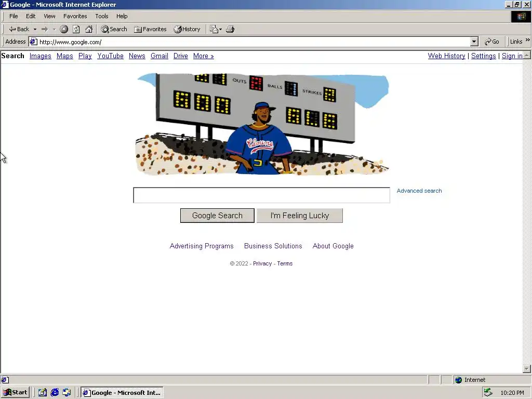Click the Show Desktop quick launch icon
The image size is (532, 399).
(x=43, y=393)
